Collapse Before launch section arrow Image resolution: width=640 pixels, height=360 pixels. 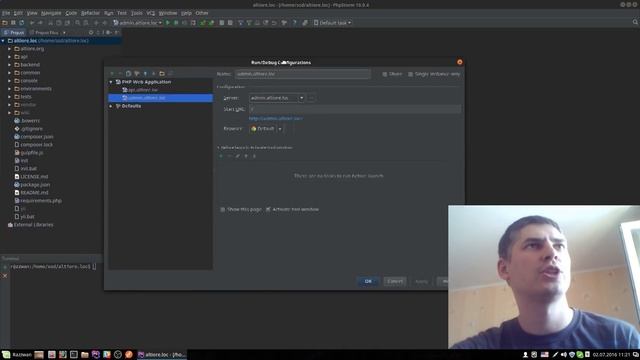point(218,147)
